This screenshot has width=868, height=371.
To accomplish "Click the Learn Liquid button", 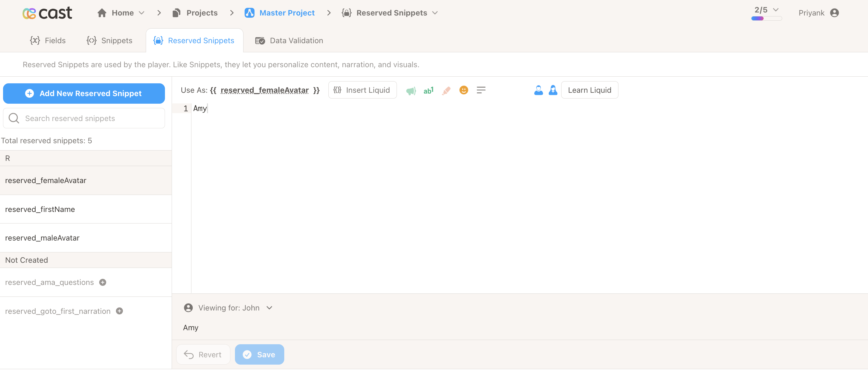I will click(x=589, y=90).
